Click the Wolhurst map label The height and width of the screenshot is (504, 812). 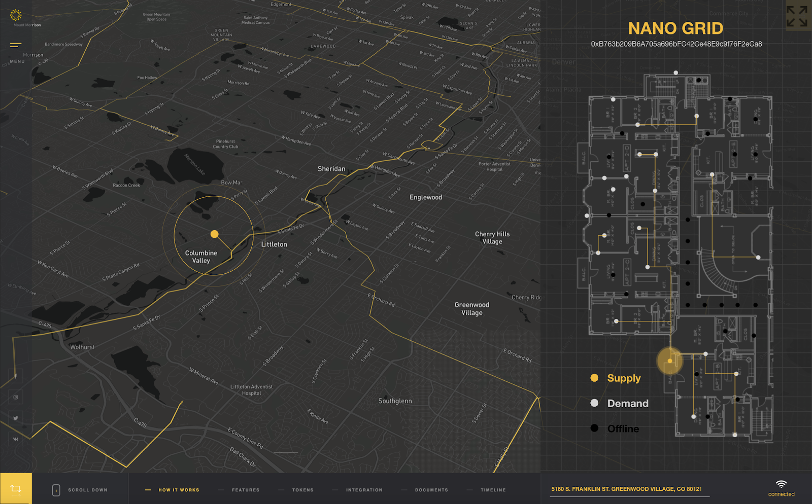tap(82, 347)
